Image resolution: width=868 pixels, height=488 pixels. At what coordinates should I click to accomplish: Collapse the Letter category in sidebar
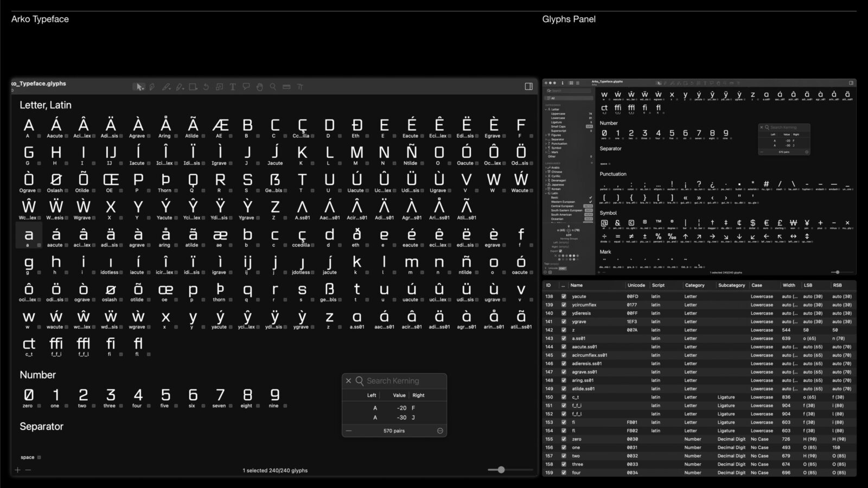click(547, 110)
